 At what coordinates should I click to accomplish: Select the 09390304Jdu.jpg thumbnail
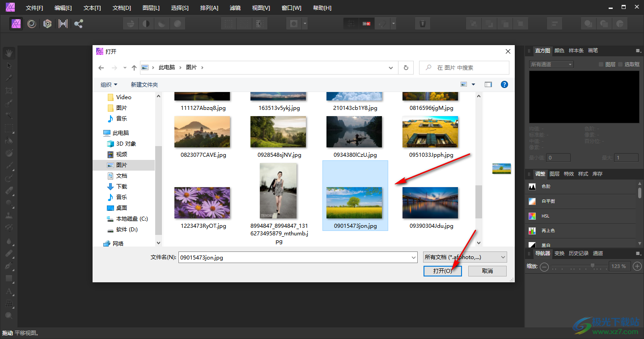pyautogui.click(x=431, y=203)
